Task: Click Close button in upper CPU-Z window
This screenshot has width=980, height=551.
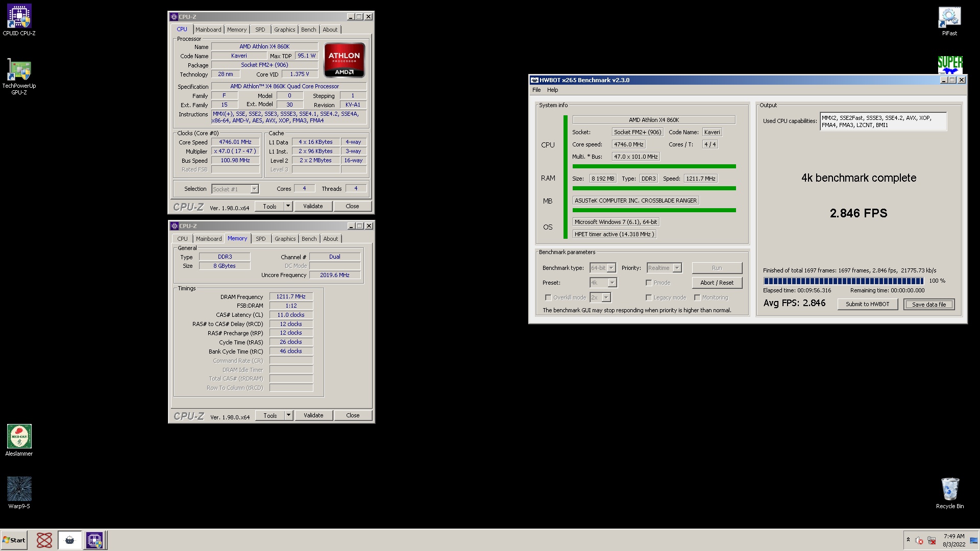Action: click(x=352, y=206)
